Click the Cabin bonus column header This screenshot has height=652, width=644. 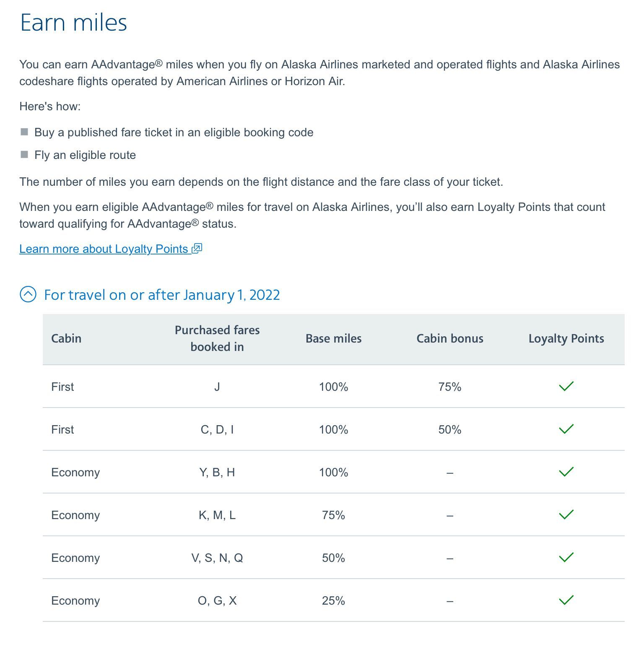click(x=450, y=338)
